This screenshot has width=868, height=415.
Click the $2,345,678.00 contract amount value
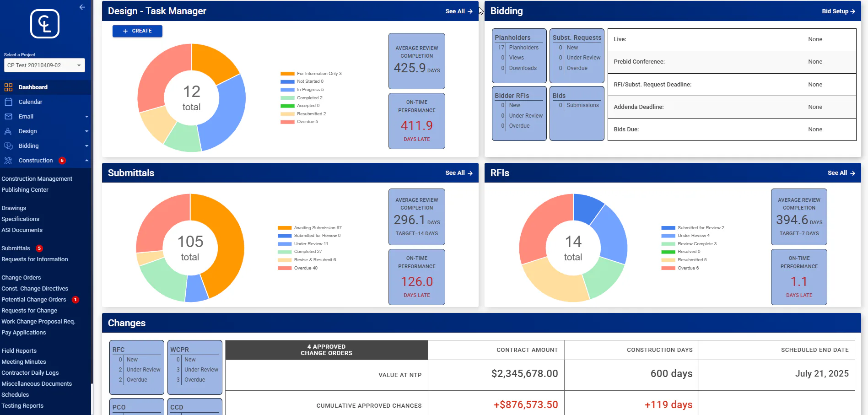pyautogui.click(x=524, y=374)
